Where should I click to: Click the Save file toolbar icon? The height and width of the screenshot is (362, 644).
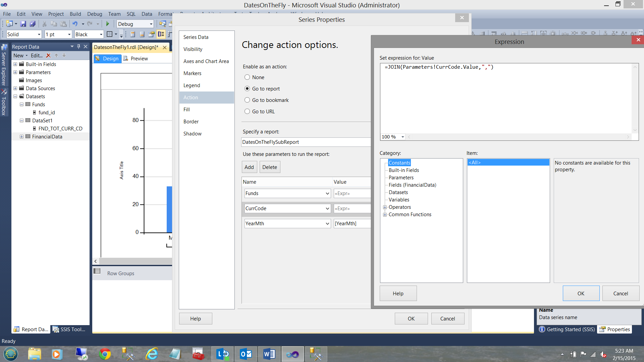click(23, 24)
